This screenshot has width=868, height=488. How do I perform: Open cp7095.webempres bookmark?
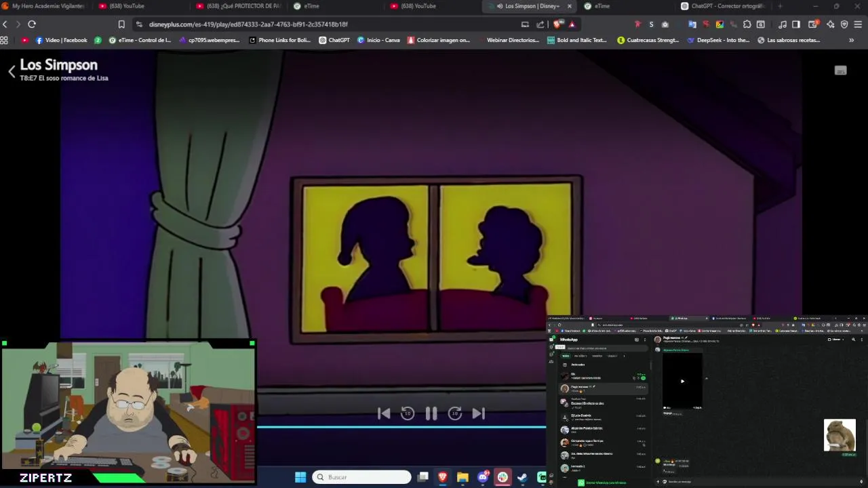coord(209,40)
